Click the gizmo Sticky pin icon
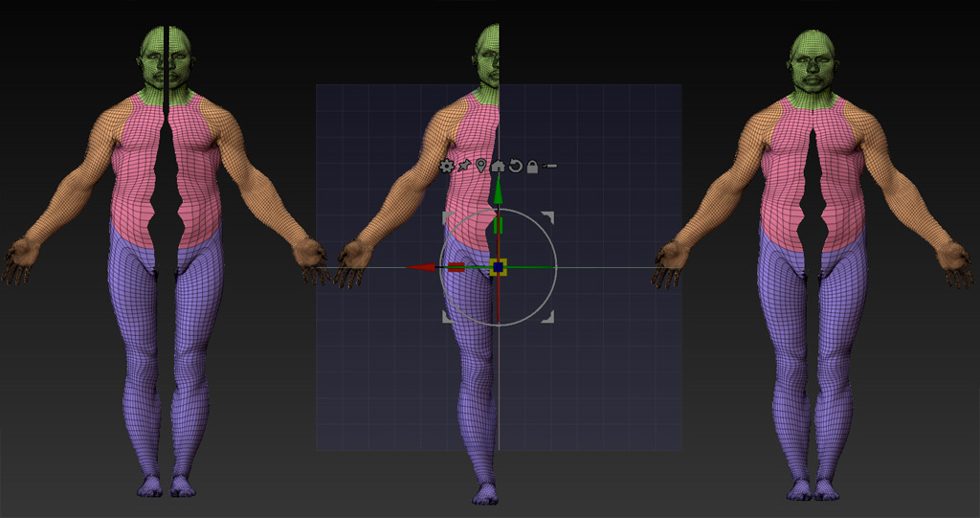This screenshot has width=980, height=518. [463, 166]
